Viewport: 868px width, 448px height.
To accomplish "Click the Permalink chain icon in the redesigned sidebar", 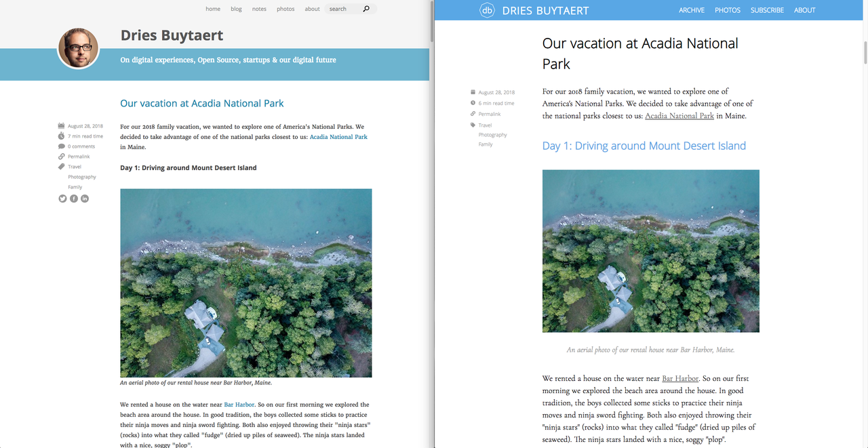I will pyautogui.click(x=473, y=113).
